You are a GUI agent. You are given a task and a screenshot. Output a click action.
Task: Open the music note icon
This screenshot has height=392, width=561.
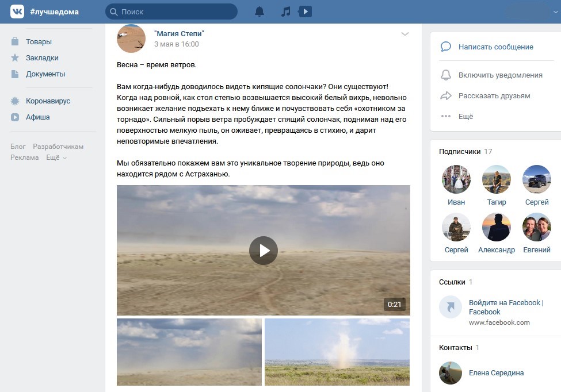(x=285, y=11)
